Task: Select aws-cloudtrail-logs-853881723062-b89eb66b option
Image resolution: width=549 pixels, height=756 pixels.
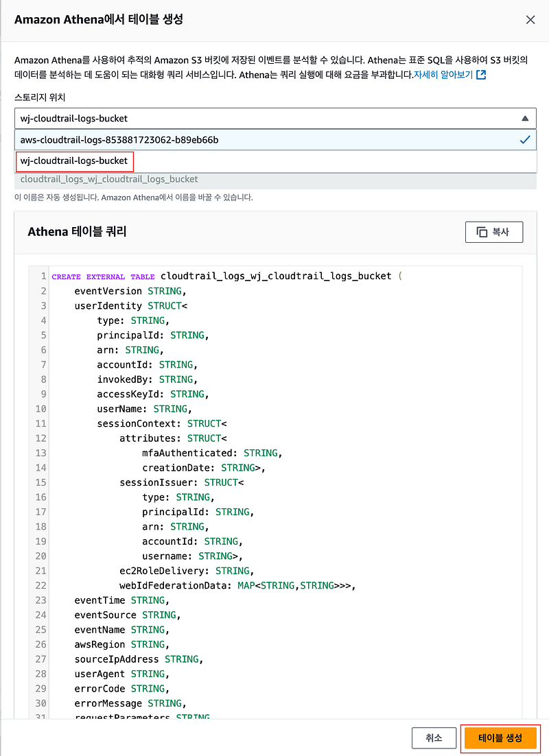Action: (275, 140)
